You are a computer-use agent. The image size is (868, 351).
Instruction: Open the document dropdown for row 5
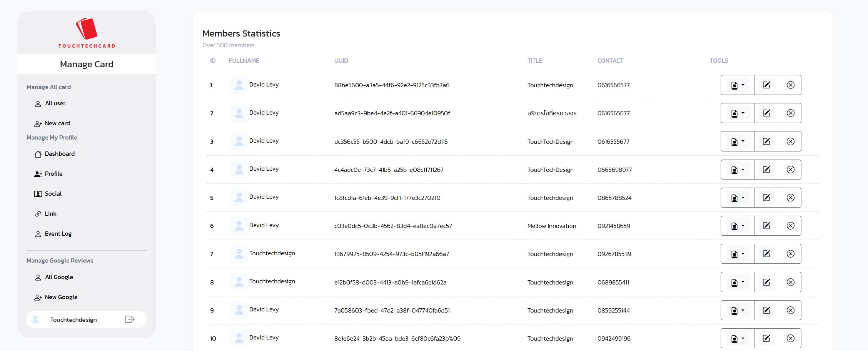737,198
